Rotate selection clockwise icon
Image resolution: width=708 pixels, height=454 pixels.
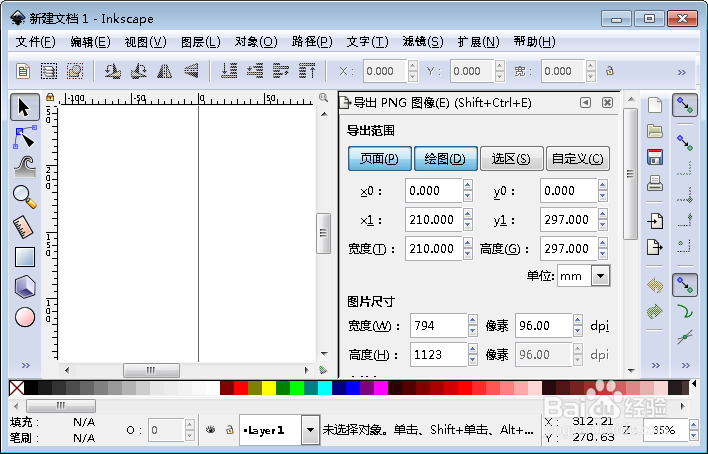coord(139,71)
